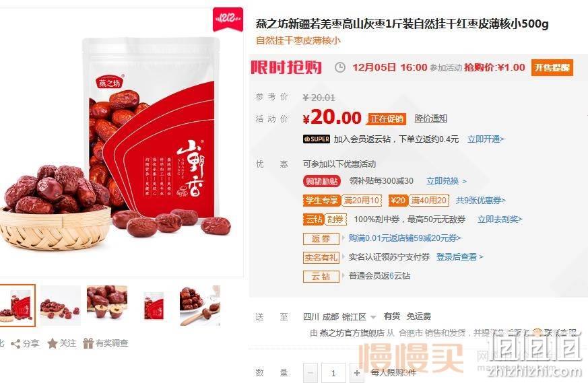Expand the 返券 promotion arrow
Image resolution: width=588 pixels, height=383 pixels.
click(343, 238)
